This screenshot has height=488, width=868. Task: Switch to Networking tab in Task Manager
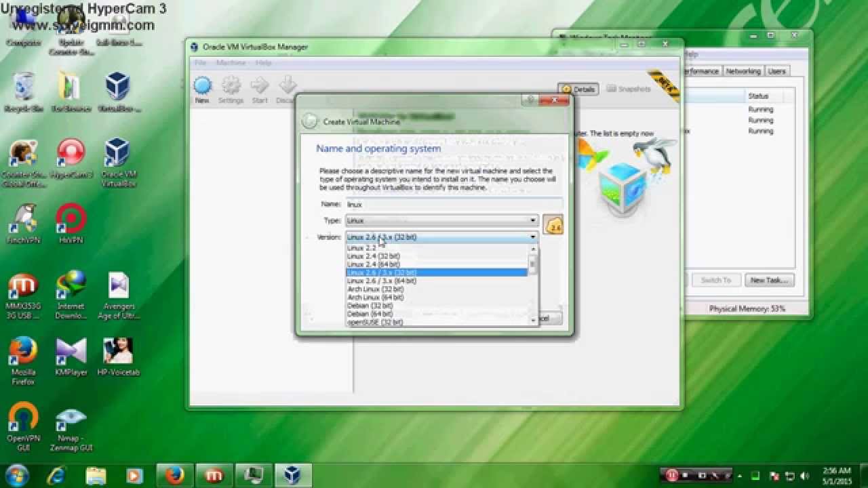tap(743, 71)
